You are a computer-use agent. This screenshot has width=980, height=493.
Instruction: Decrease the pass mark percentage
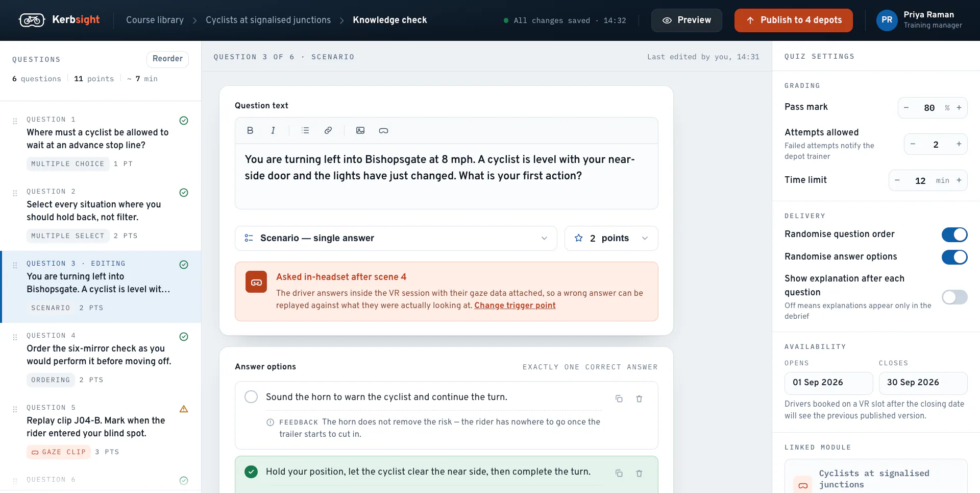(906, 107)
